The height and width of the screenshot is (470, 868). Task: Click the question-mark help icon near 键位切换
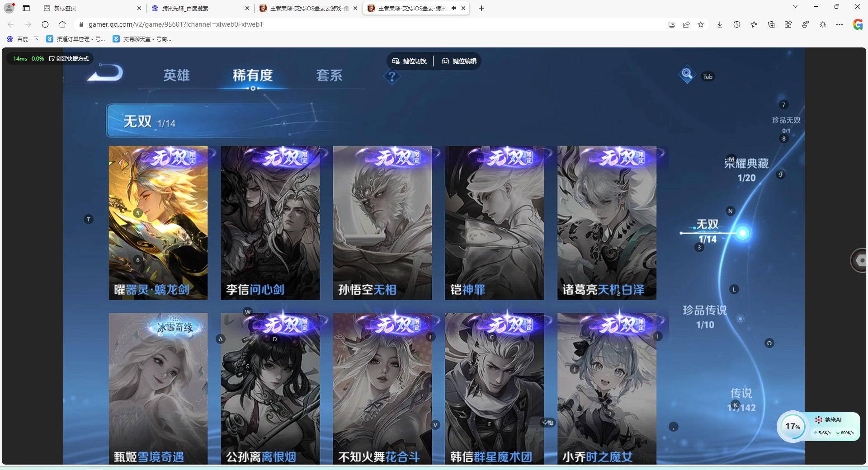click(392, 77)
